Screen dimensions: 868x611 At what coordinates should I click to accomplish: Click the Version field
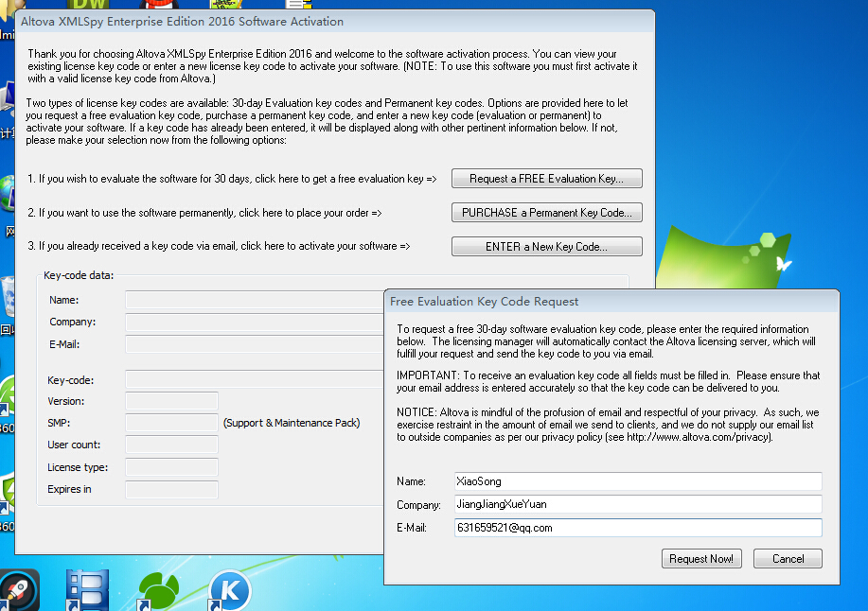(171, 401)
